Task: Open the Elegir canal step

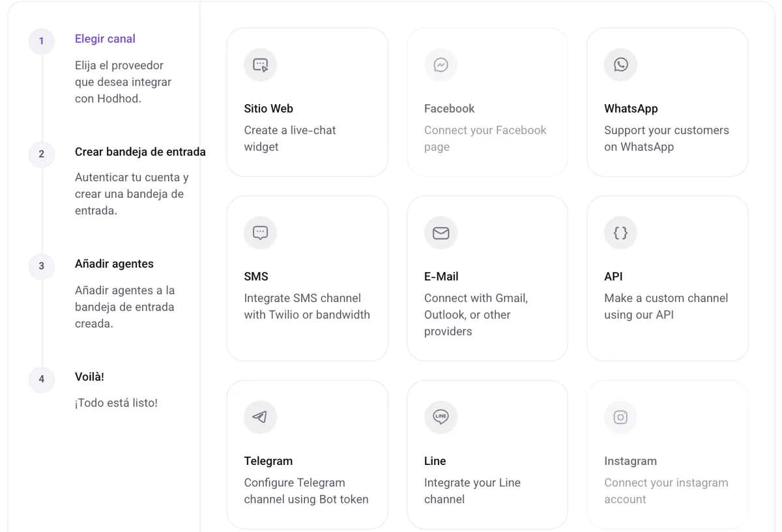Action: [105, 39]
